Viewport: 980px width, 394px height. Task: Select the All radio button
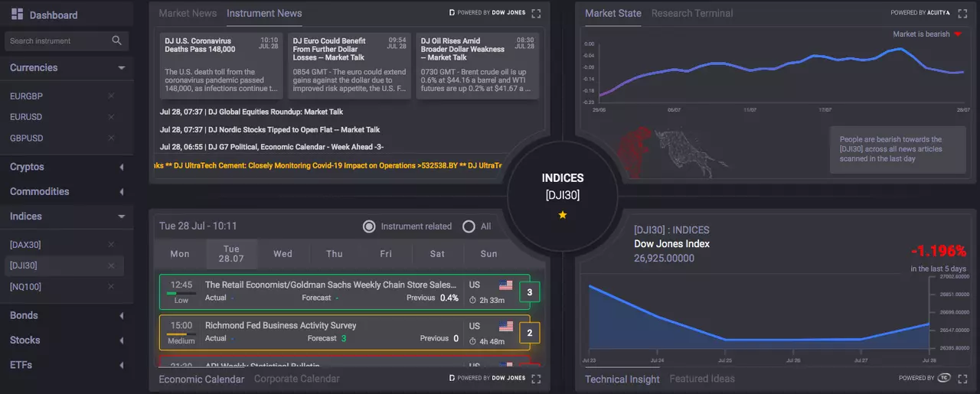click(469, 226)
